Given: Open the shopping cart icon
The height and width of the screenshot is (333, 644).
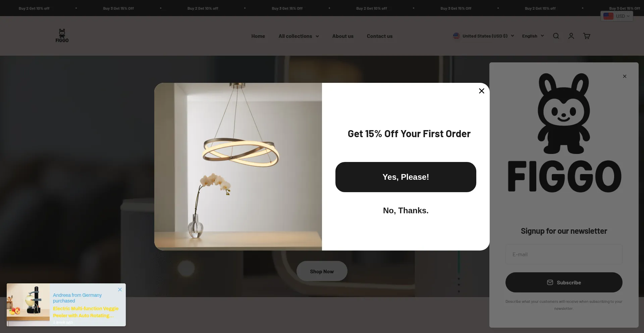Looking at the screenshot, I should [587, 36].
